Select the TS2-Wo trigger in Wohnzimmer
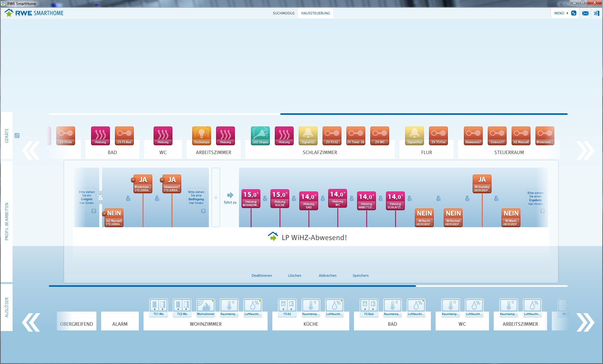Image resolution: width=603 pixels, height=364 pixels. pyautogui.click(x=182, y=308)
